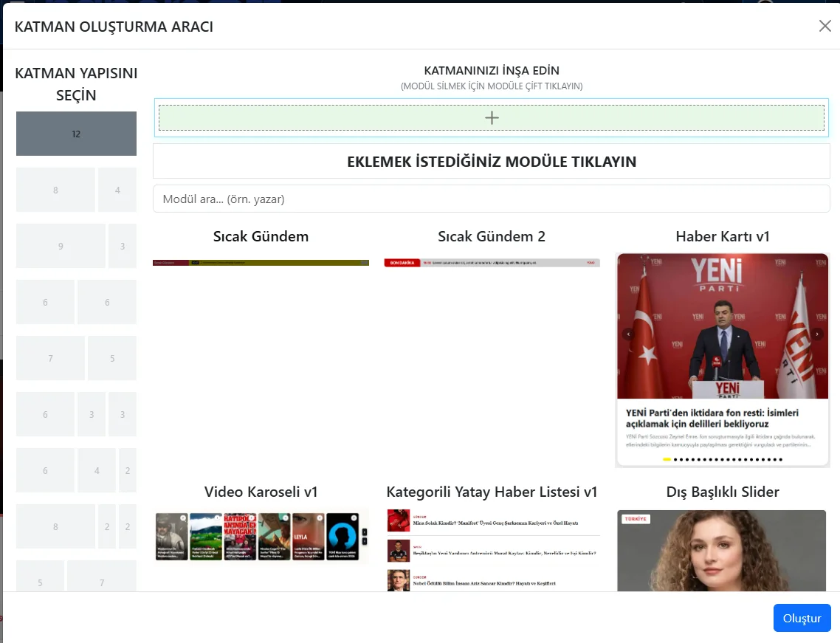Select the full-width 12 column layout
The image size is (840, 643).
point(76,134)
